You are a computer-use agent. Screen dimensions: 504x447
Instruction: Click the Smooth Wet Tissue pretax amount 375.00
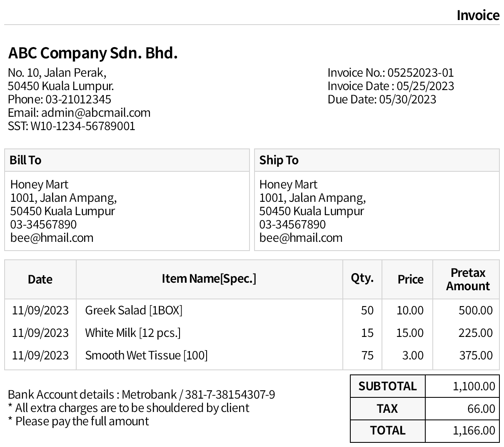(476, 355)
